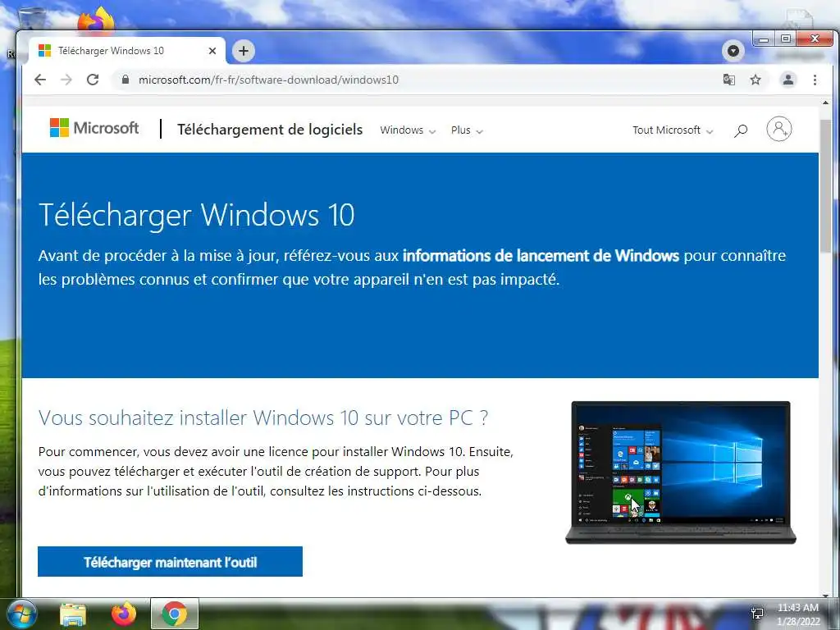Open the Windows Start orb
840x630 pixels.
(21, 614)
